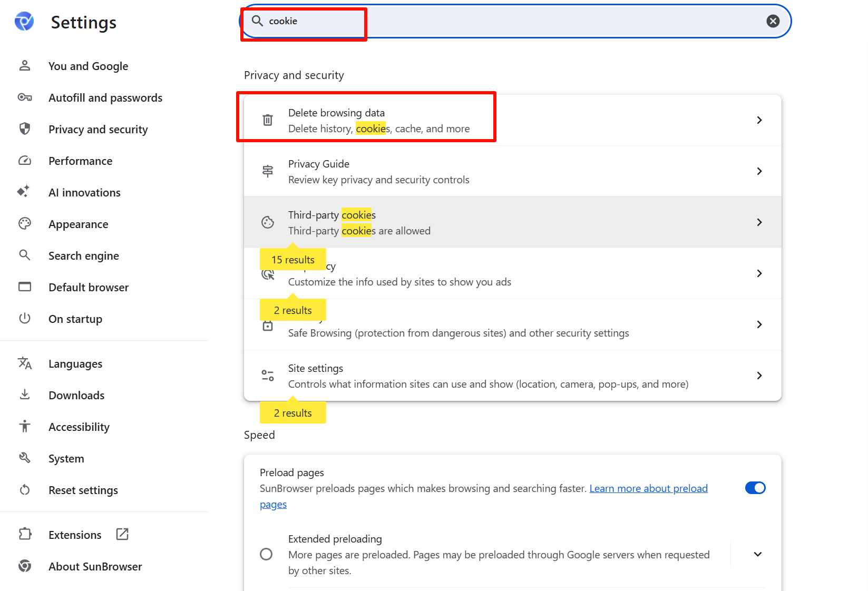Click the window icon for Default browser

(x=25, y=287)
